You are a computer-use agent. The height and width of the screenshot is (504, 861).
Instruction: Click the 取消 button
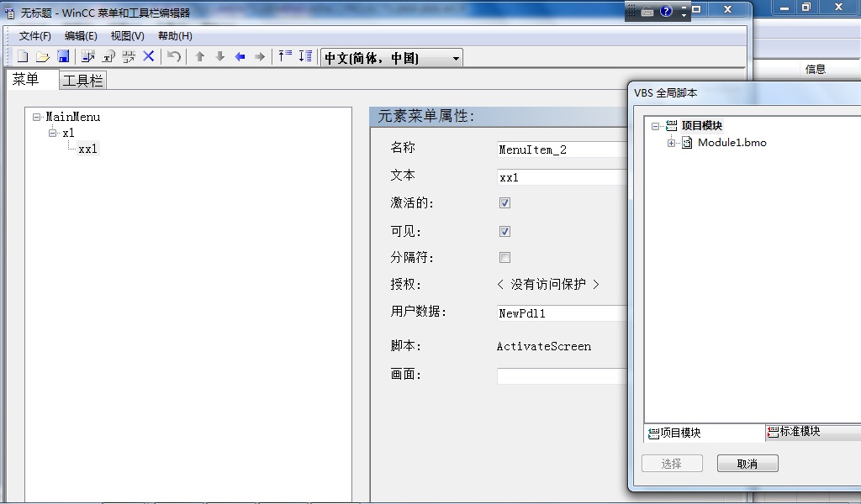coord(747,464)
